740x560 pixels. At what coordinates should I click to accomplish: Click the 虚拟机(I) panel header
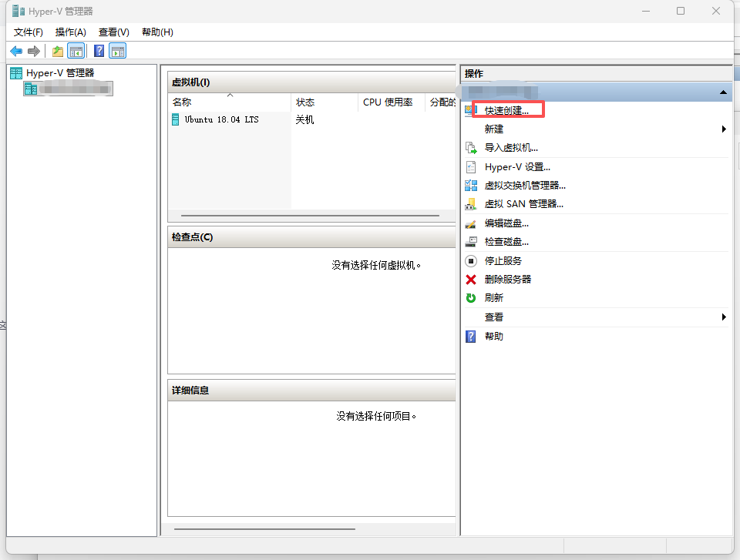311,82
